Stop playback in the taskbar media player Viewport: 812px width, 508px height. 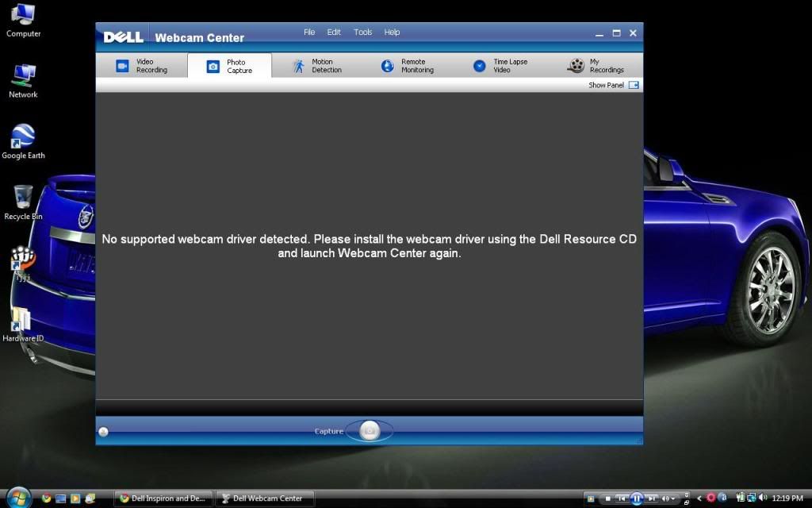[608, 498]
